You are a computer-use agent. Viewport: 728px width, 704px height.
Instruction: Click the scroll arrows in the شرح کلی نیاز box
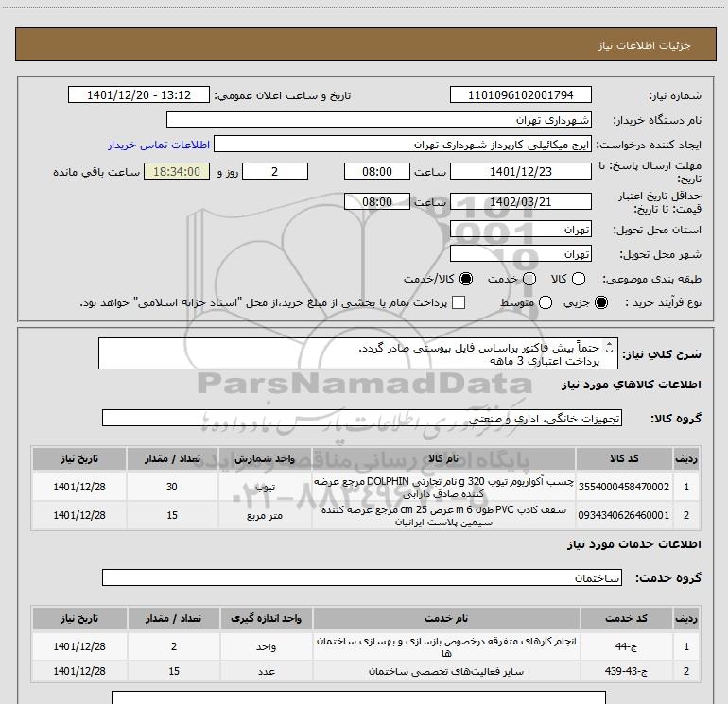tap(610, 347)
